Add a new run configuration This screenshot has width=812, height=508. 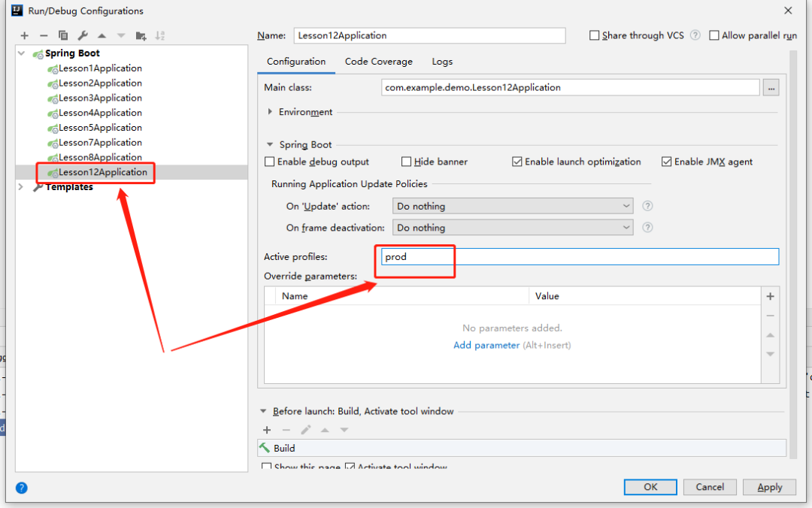click(x=24, y=36)
